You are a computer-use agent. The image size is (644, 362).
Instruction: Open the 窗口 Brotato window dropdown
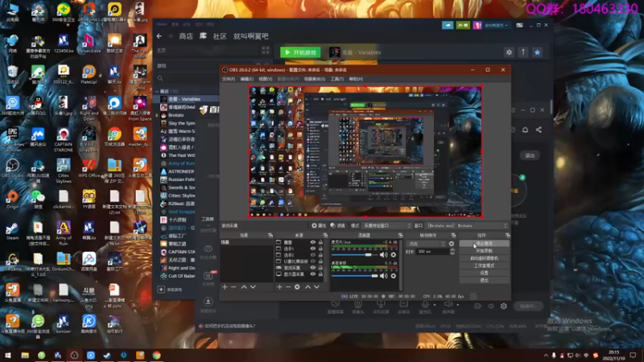[467, 226]
